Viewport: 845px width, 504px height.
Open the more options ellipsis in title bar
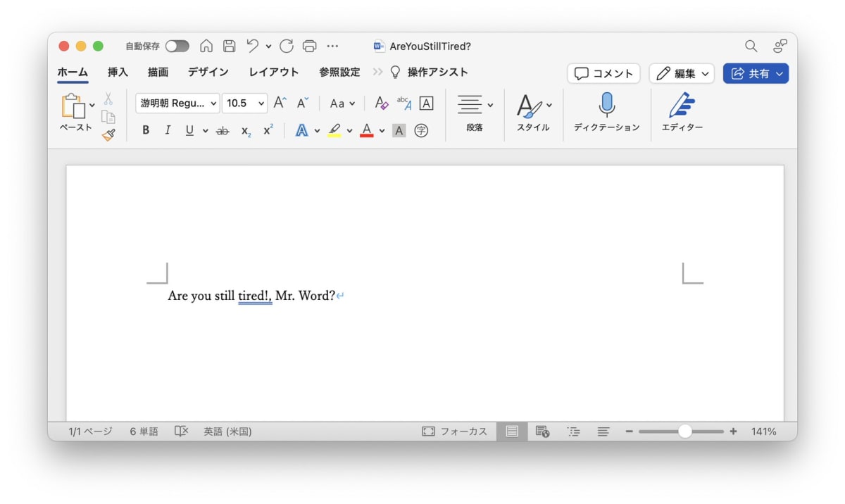click(x=332, y=46)
